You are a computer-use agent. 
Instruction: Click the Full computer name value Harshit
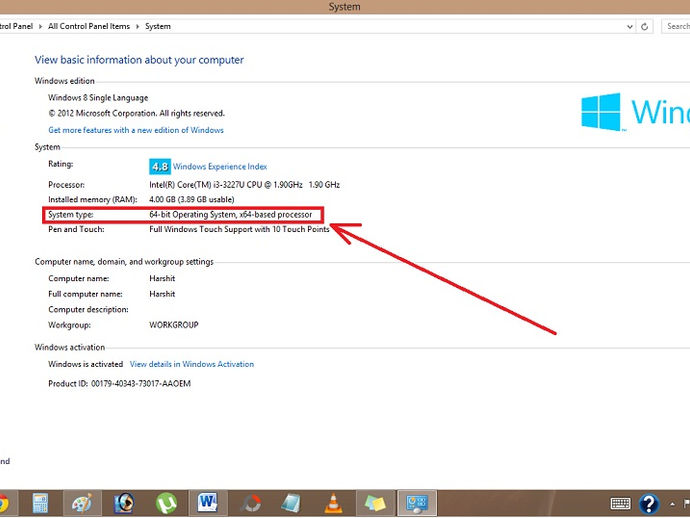pyautogui.click(x=162, y=294)
